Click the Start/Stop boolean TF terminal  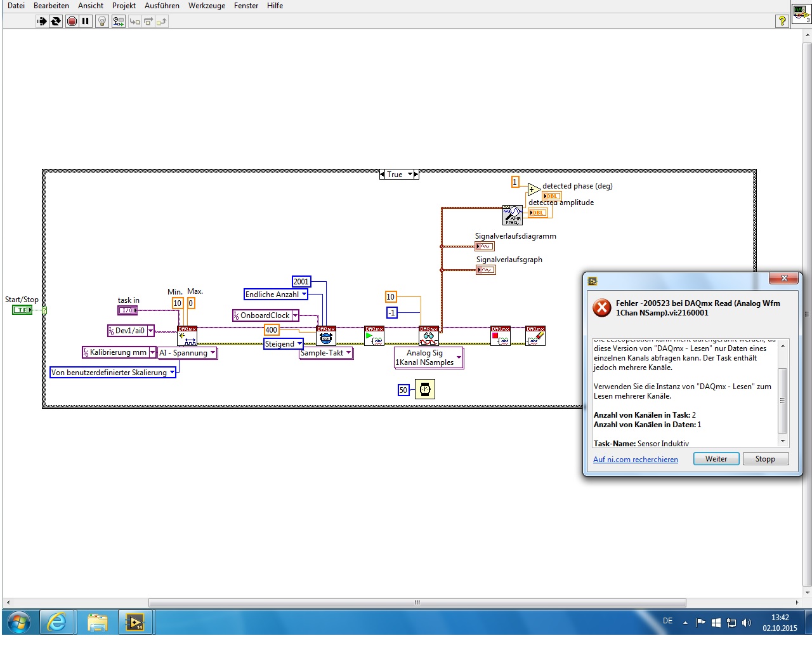coord(22,310)
